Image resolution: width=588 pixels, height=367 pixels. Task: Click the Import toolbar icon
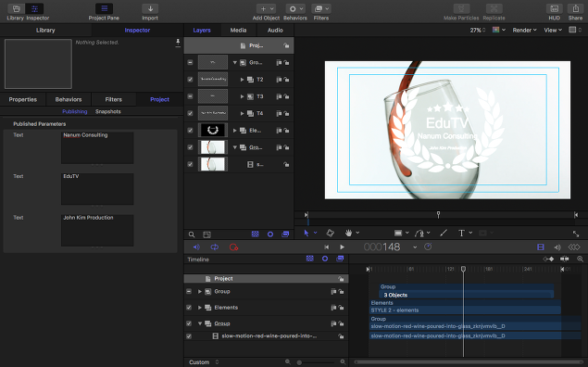(150, 8)
